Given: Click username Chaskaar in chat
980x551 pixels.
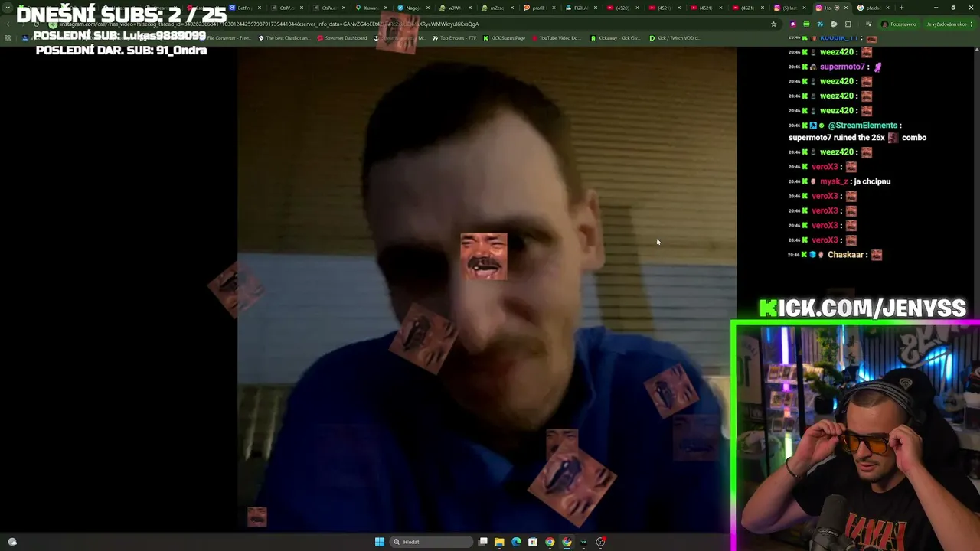Looking at the screenshot, I should (x=846, y=255).
